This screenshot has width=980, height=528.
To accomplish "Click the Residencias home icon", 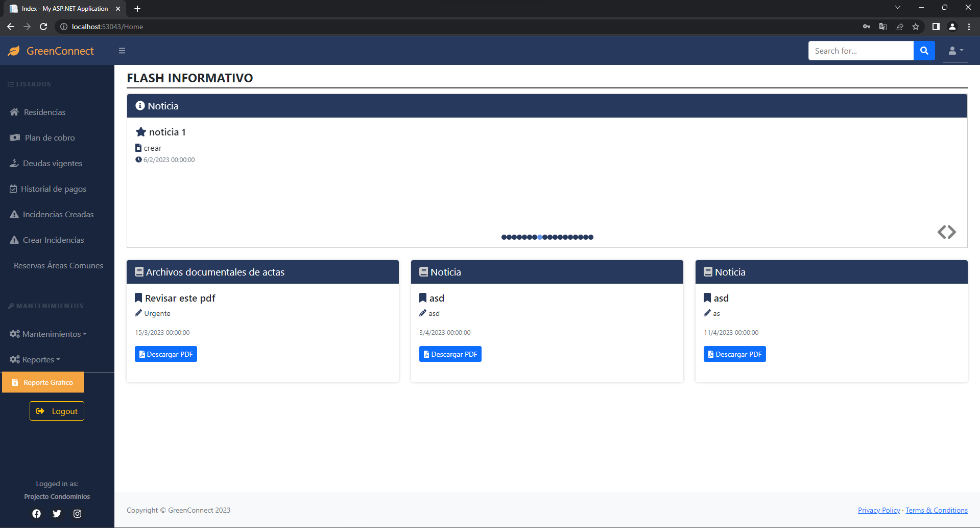I will (14, 112).
